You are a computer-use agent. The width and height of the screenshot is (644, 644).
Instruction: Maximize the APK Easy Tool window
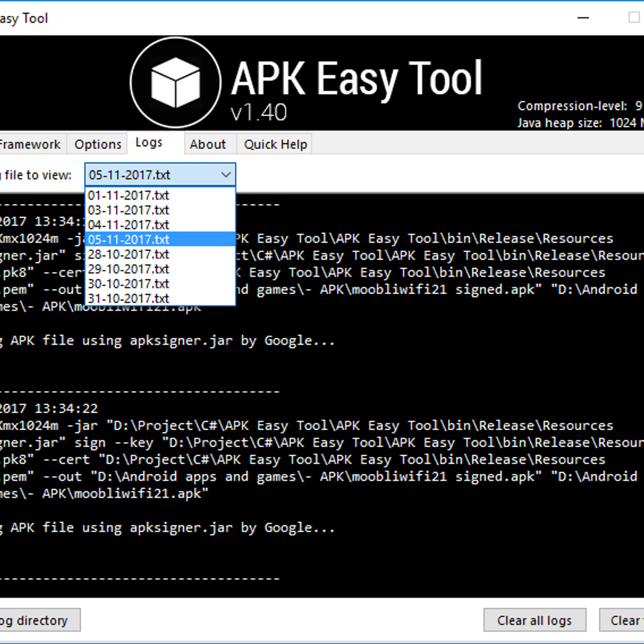634,18
